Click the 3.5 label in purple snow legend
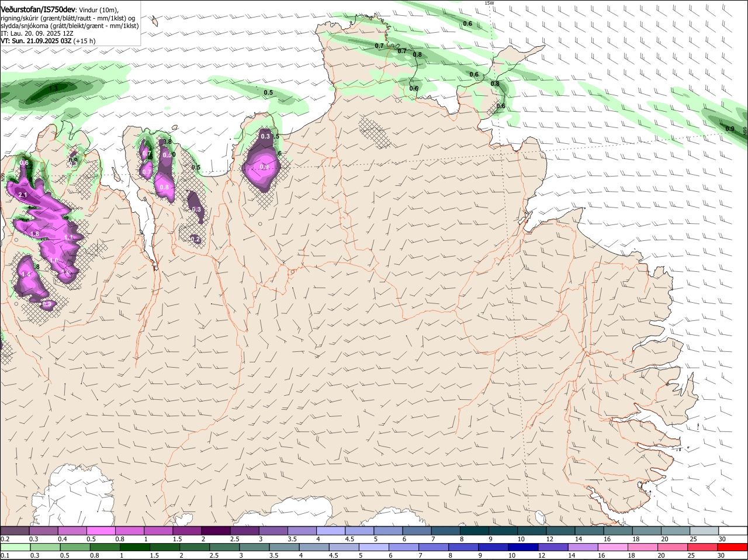The image size is (748, 560). click(292, 539)
